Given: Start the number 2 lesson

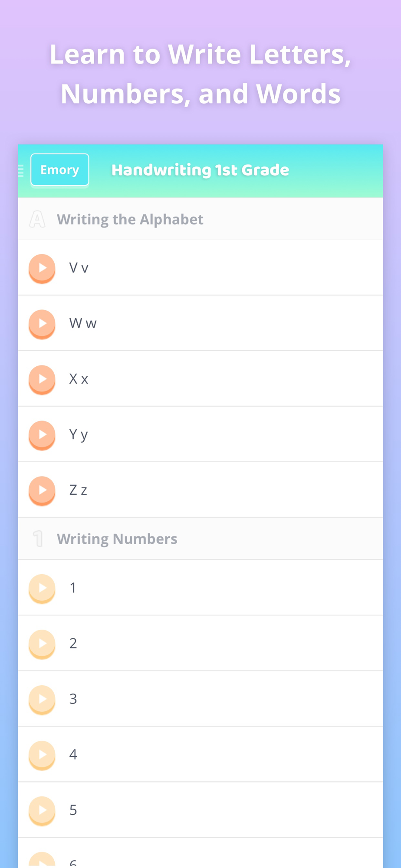Looking at the screenshot, I should [42, 644].
